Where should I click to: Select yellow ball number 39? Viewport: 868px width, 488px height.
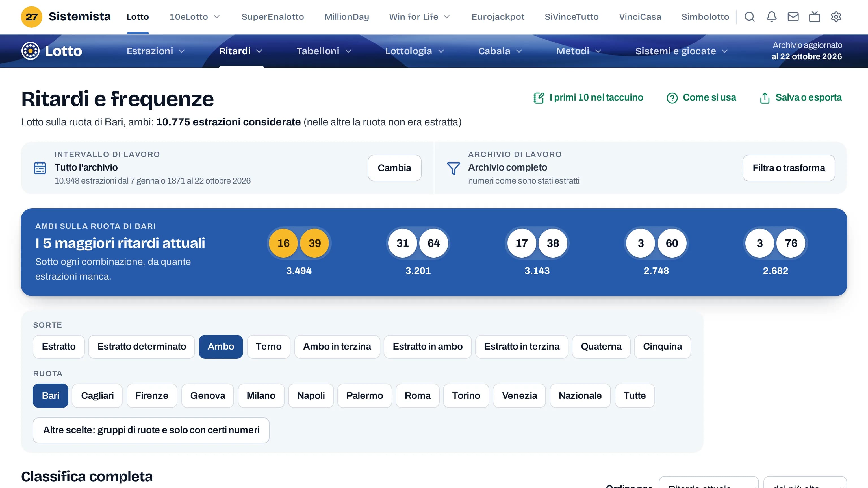point(314,243)
